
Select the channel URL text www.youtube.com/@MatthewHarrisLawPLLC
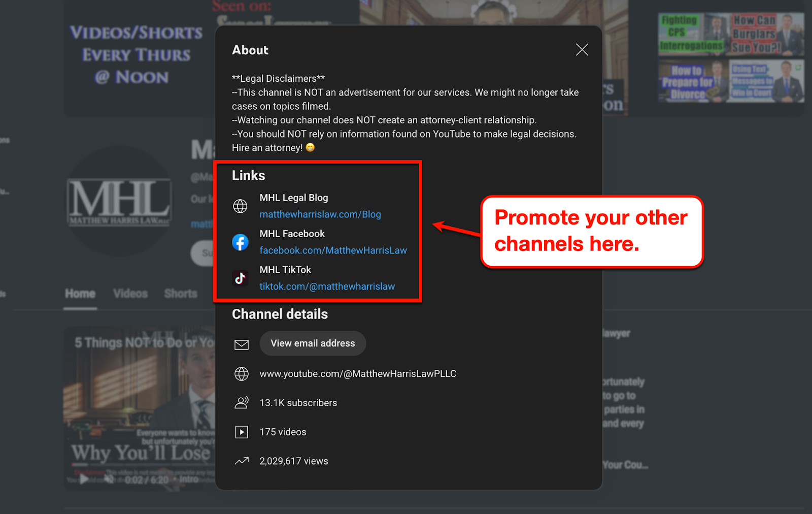tap(358, 374)
